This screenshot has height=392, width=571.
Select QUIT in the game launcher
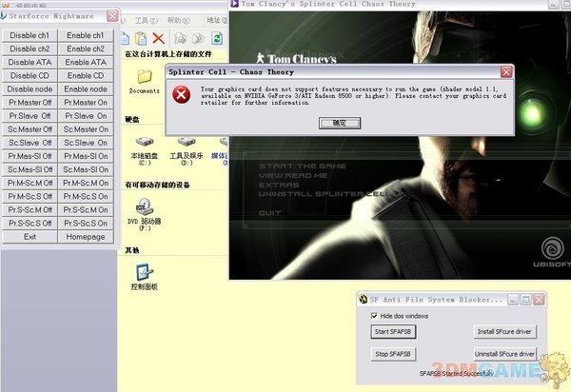[269, 213]
